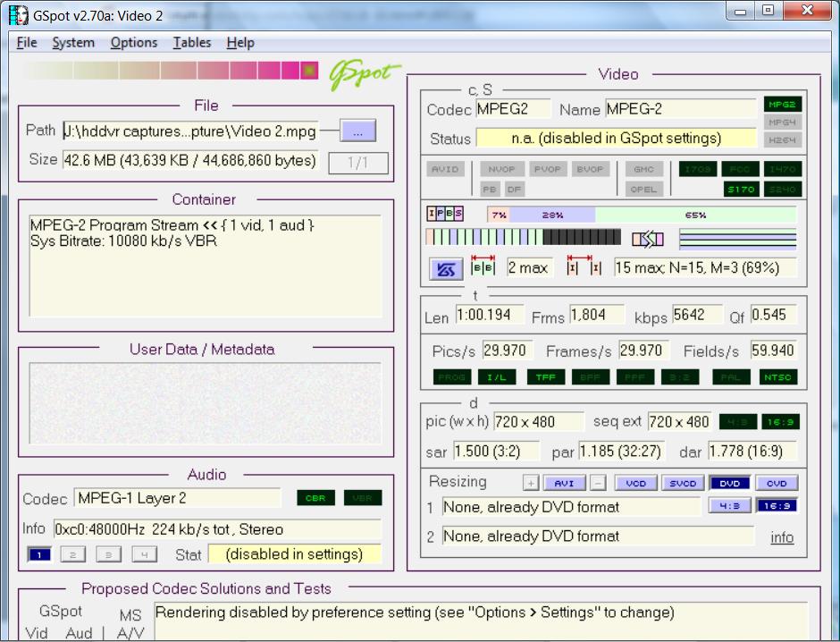Open the resizing info link
The image size is (840, 642).
click(782, 537)
